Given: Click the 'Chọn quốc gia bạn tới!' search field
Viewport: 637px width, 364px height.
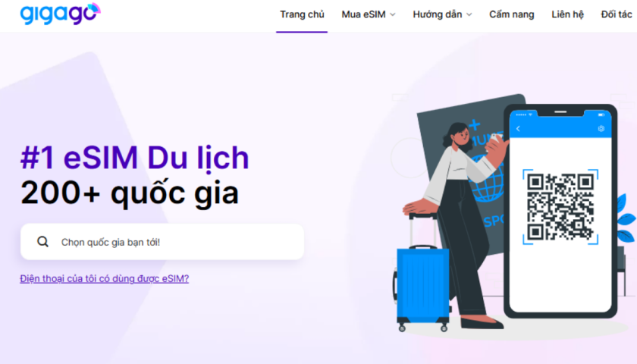Looking at the screenshot, I should pos(162,242).
